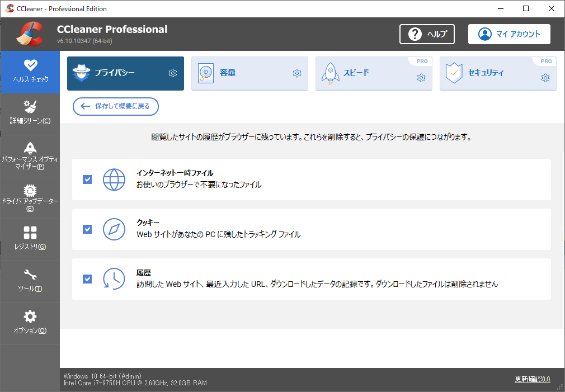Click the globe icon for インターネット一時ファイル

click(x=114, y=180)
